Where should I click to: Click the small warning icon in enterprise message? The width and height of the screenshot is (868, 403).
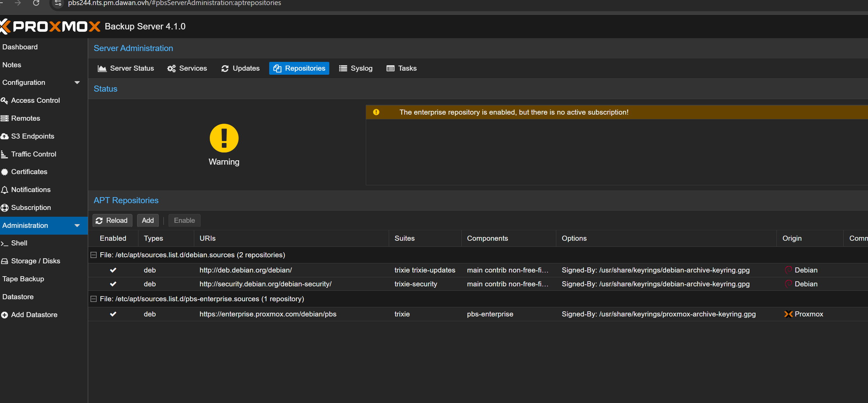pos(376,112)
